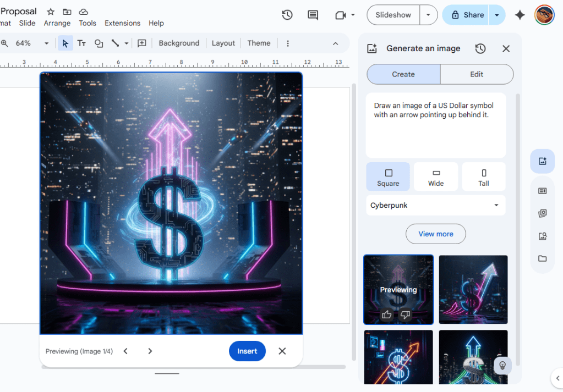
Task: Open the Extensions menu
Action: click(122, 23)
